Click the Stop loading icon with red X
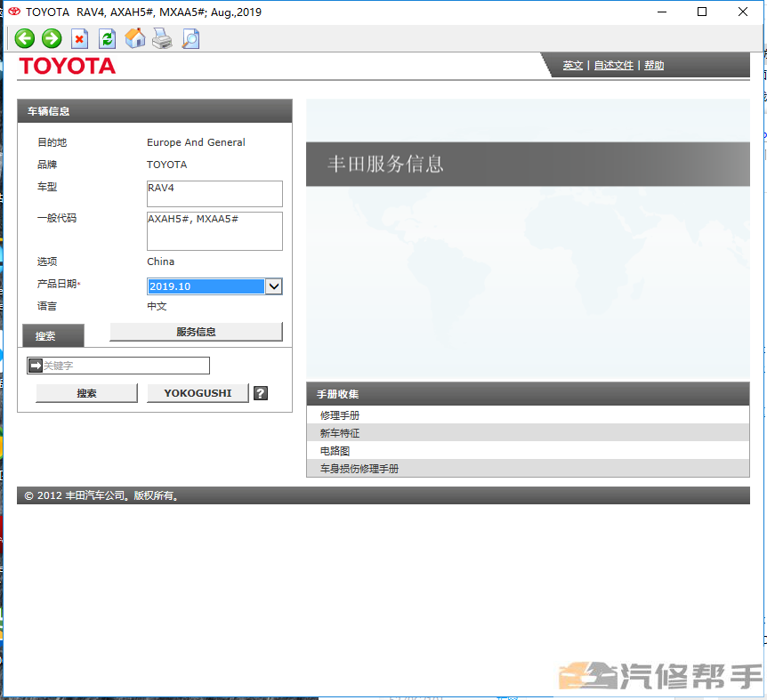767x700 pixels. [x=79, y=38]
